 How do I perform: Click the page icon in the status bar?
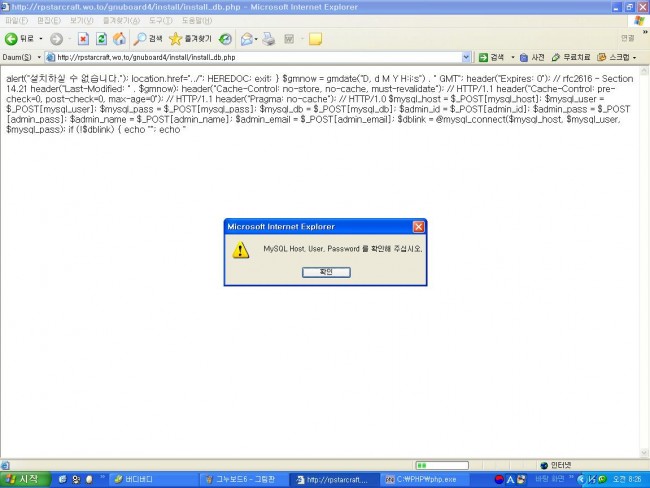tap(5, 465)
